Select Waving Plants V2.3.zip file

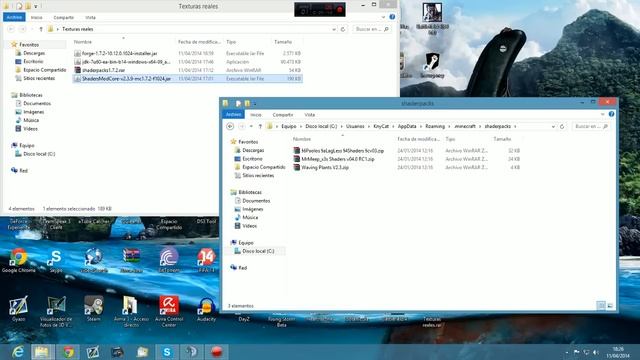(x=325, y=167)
